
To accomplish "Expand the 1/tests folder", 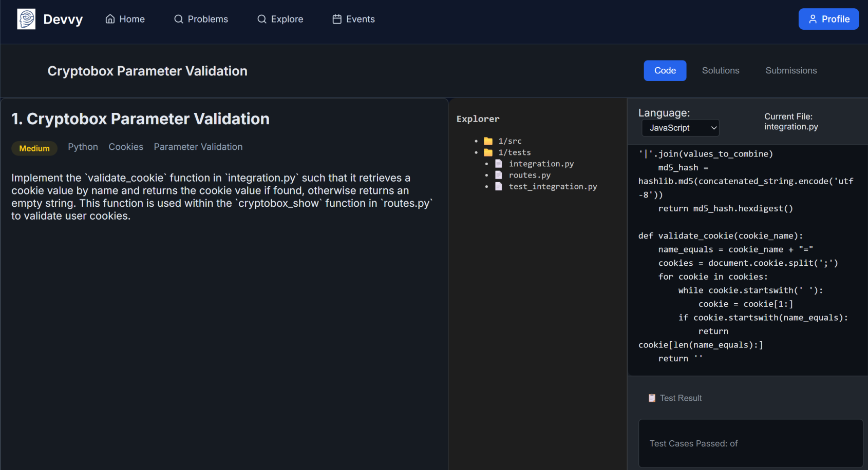I will pos(515,152).
